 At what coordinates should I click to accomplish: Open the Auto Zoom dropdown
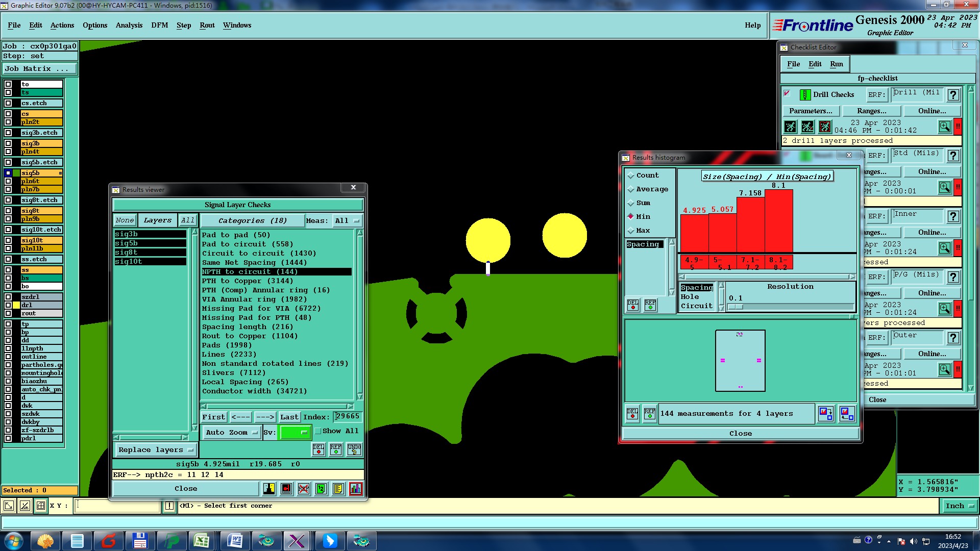tap(231, 433)
